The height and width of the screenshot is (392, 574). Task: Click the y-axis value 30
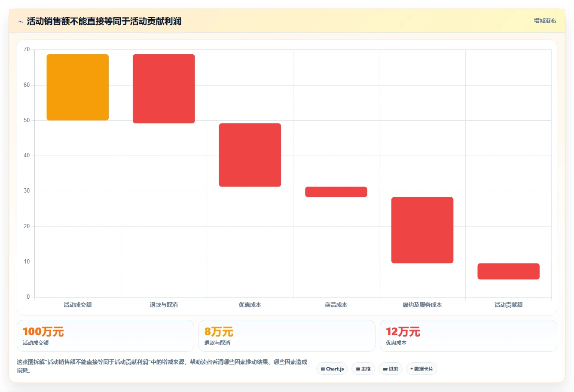tap(27, 191)
